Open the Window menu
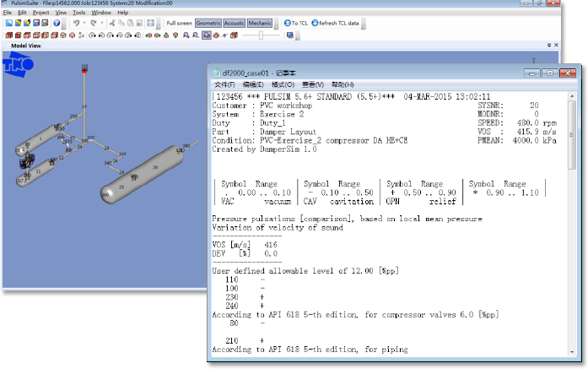 (x=101, y=13)
